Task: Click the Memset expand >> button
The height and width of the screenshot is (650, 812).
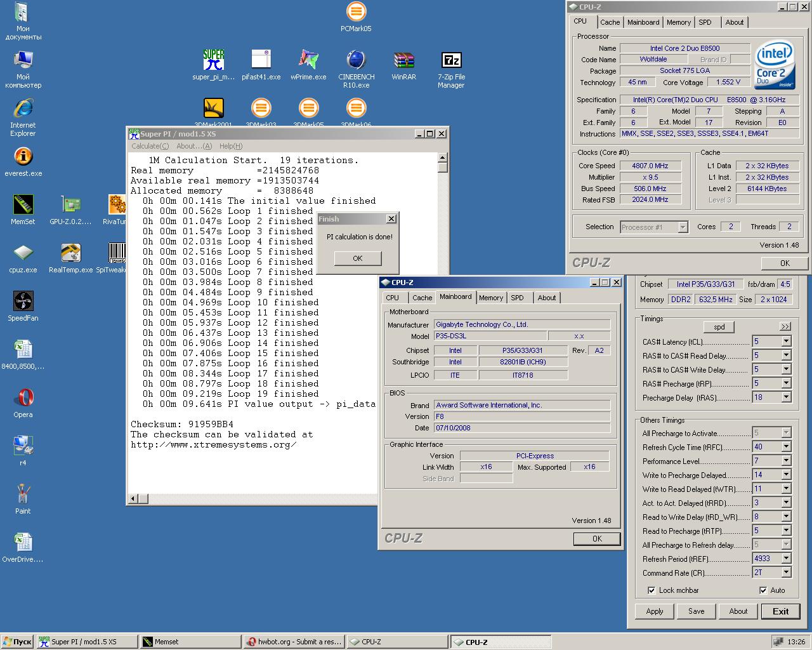Action: pos(785,326)
